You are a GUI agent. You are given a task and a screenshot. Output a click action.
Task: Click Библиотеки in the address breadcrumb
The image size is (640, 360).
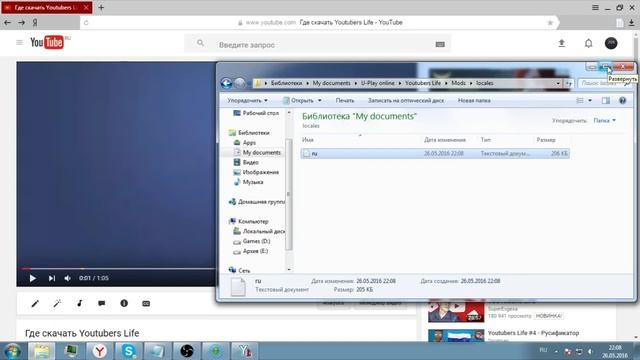pos(287,83)
